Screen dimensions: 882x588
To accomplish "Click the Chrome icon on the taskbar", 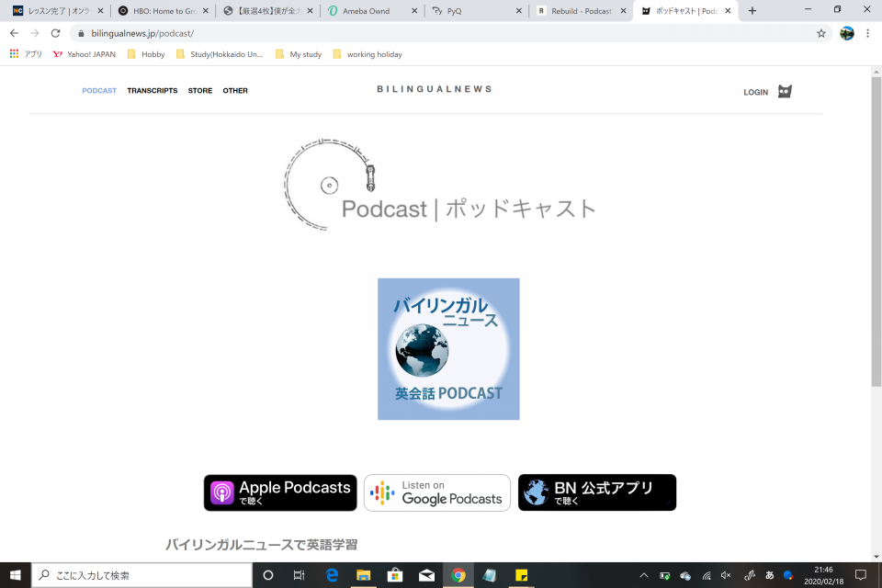I will click(x=458, y=575).
